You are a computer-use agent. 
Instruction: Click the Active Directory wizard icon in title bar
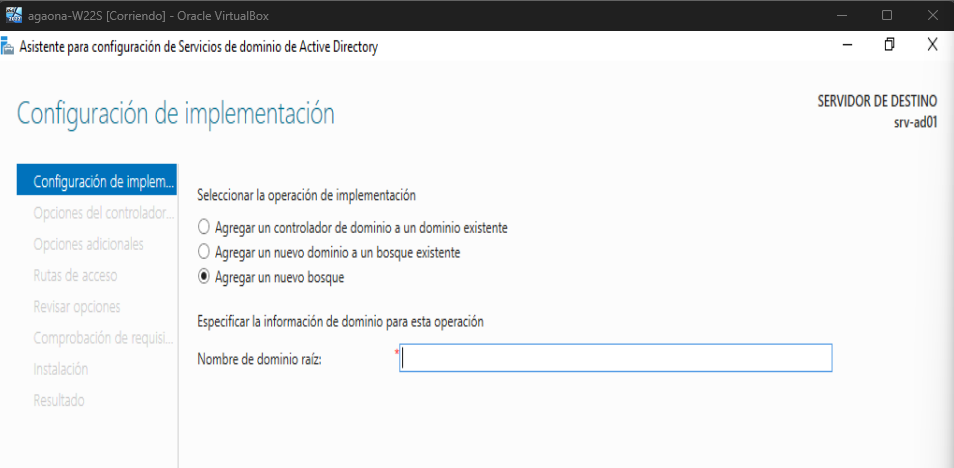[x=7, y=47]
